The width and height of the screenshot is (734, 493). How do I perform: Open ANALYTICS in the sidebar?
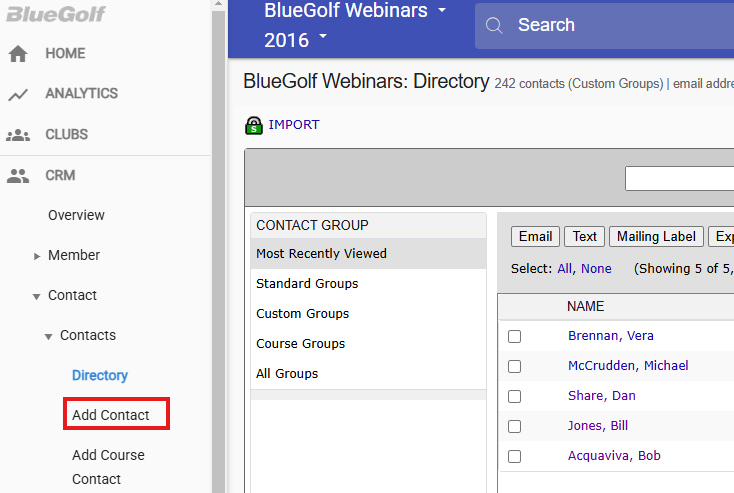(x=81, y=94)
